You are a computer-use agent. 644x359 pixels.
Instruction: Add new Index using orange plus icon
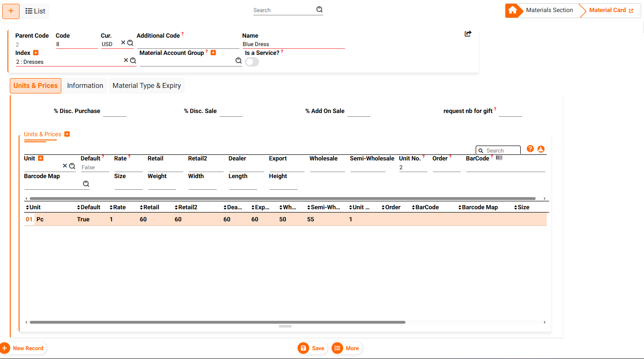coord(36,53)
